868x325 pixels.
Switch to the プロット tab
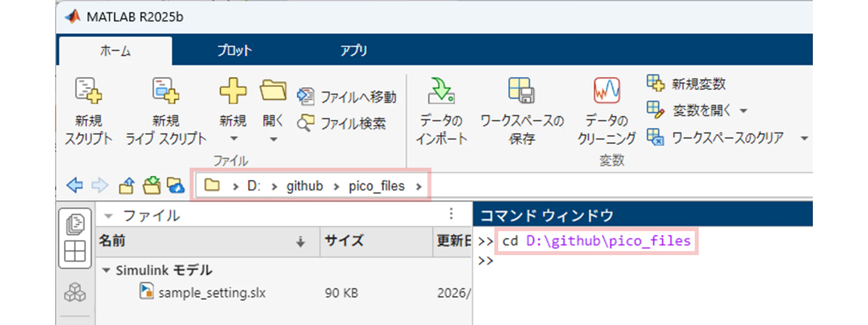pyautogui.click(x=234, y=50)
